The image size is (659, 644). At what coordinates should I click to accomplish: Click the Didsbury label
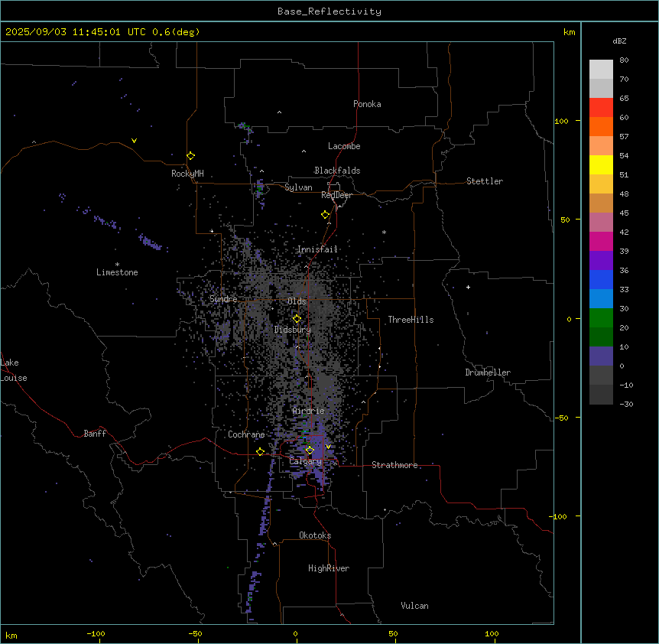[x=293, y=330]
